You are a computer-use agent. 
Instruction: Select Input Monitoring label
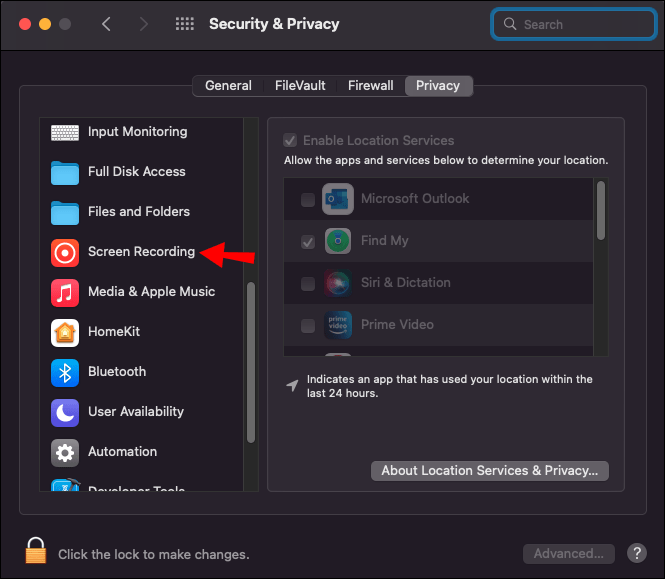tap(137, 132)
